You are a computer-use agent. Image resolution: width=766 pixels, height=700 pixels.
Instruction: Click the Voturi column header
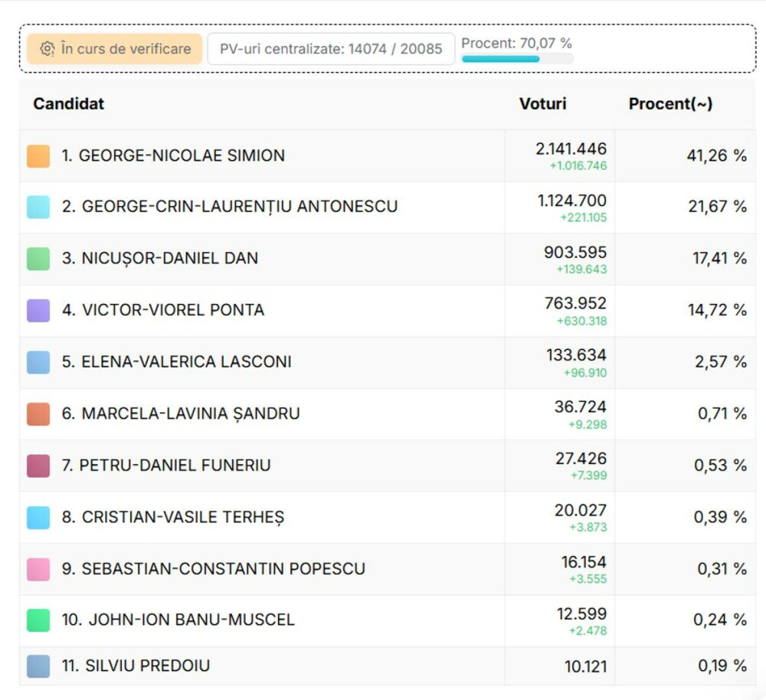click(x=542, y=103)
